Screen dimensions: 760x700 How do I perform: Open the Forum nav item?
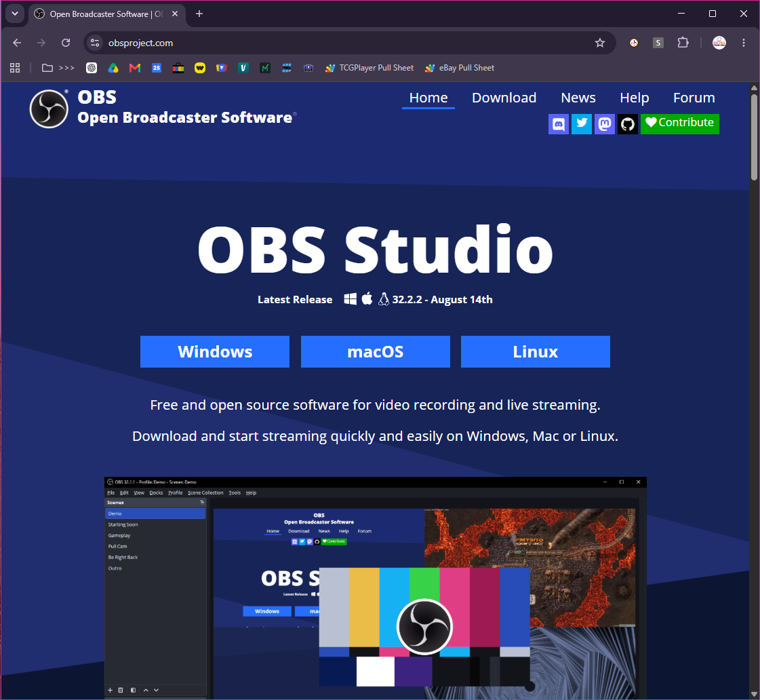tap(694, 98)
